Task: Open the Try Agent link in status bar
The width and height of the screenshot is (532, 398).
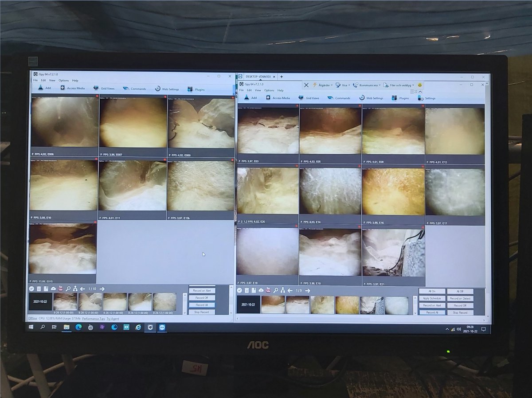Action: [113, 319]
